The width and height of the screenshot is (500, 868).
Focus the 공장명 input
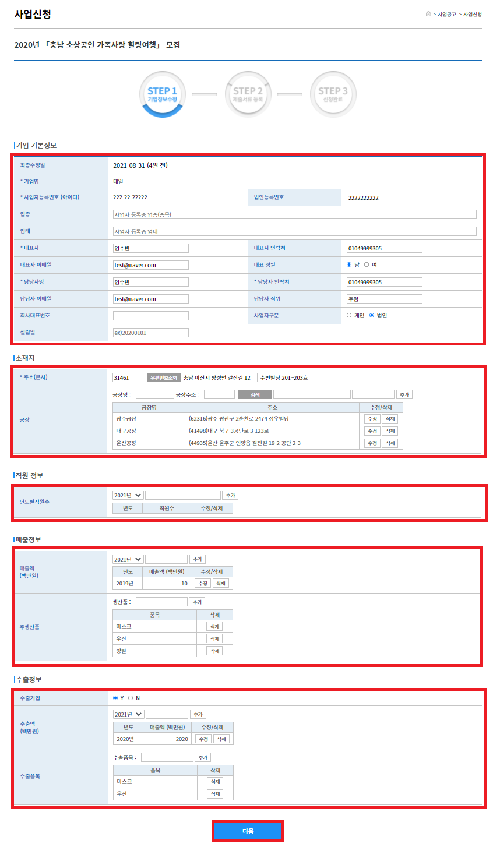click(x=155, y=394)
